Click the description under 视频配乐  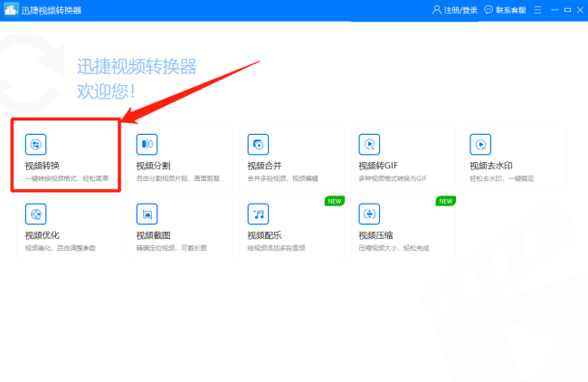[277, 248]
